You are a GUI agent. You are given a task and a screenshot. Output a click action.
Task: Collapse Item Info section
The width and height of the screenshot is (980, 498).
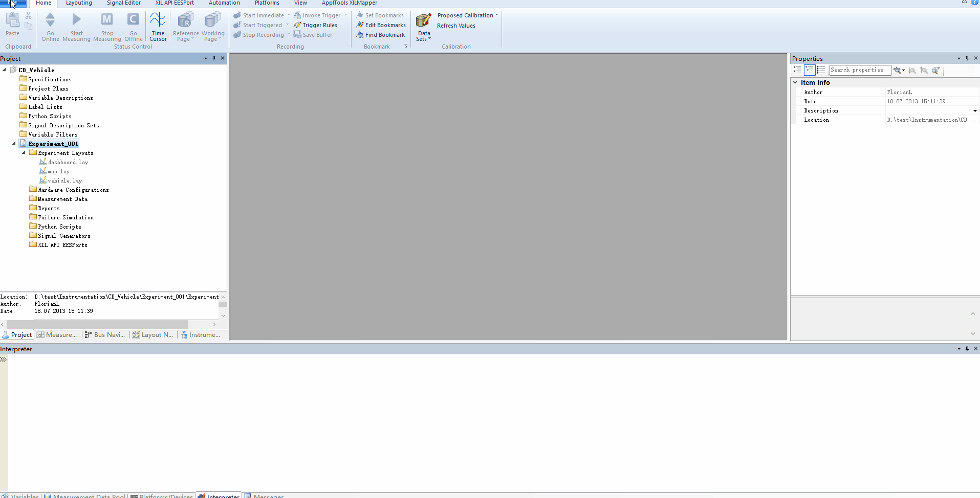[795, 82]
